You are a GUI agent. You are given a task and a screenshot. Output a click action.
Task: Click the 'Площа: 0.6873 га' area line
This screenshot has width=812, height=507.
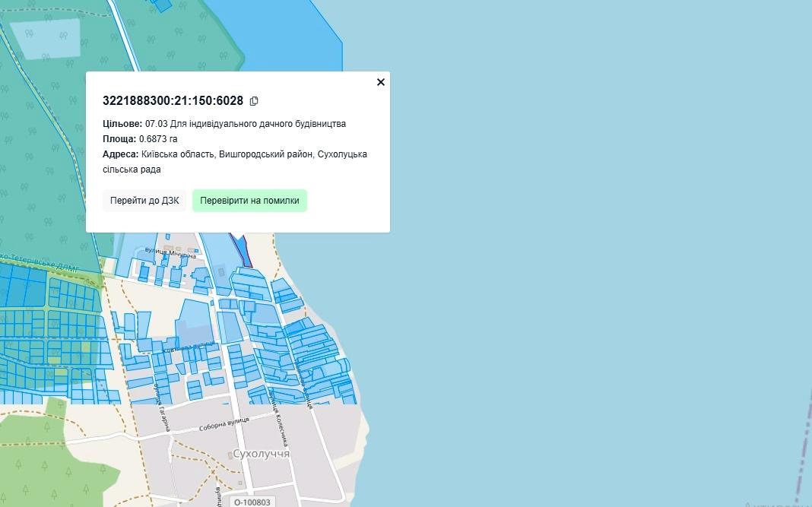(x=140, y=139)
